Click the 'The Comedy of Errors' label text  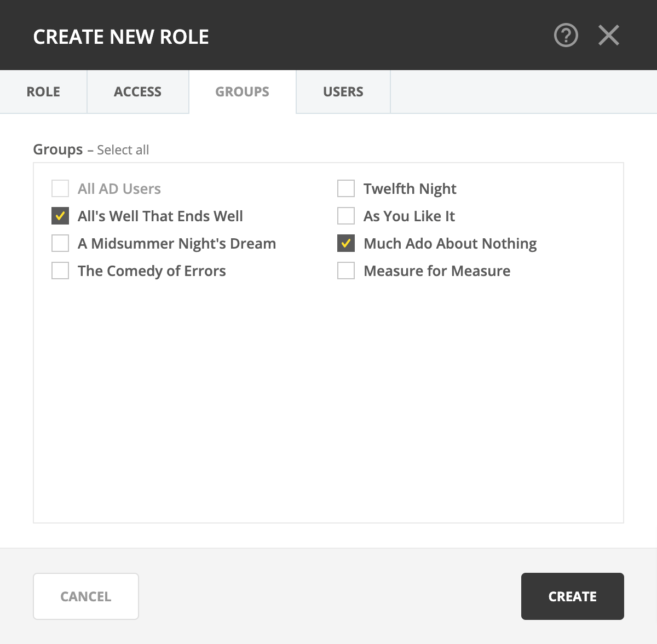(152, 271)
